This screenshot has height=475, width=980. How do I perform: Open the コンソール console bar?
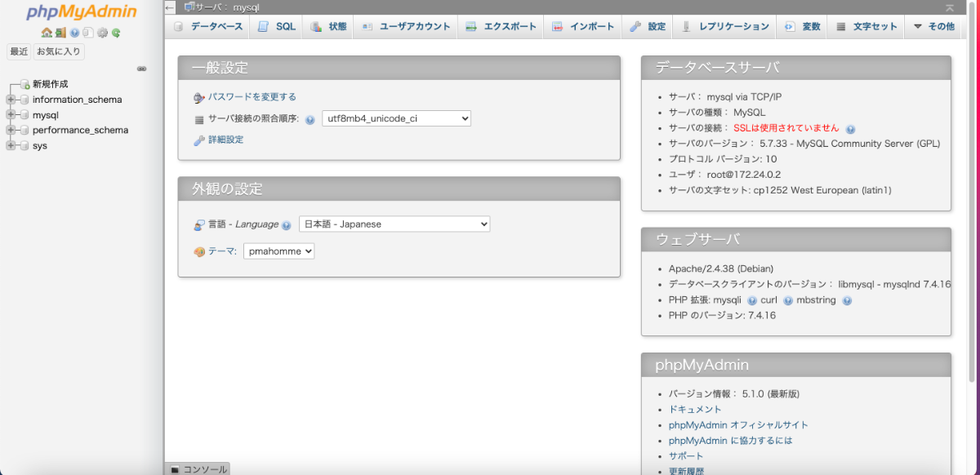(198, 469)
